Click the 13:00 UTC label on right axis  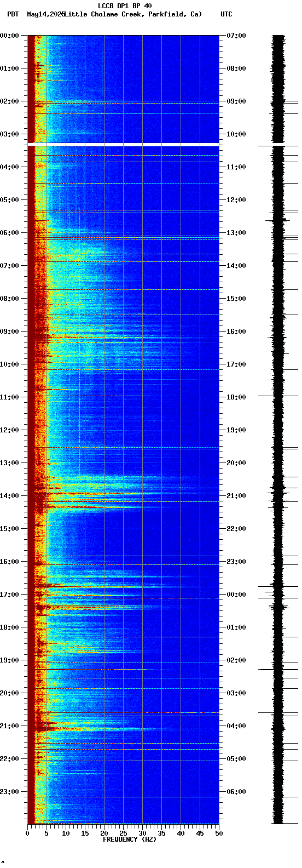point(236,233)
